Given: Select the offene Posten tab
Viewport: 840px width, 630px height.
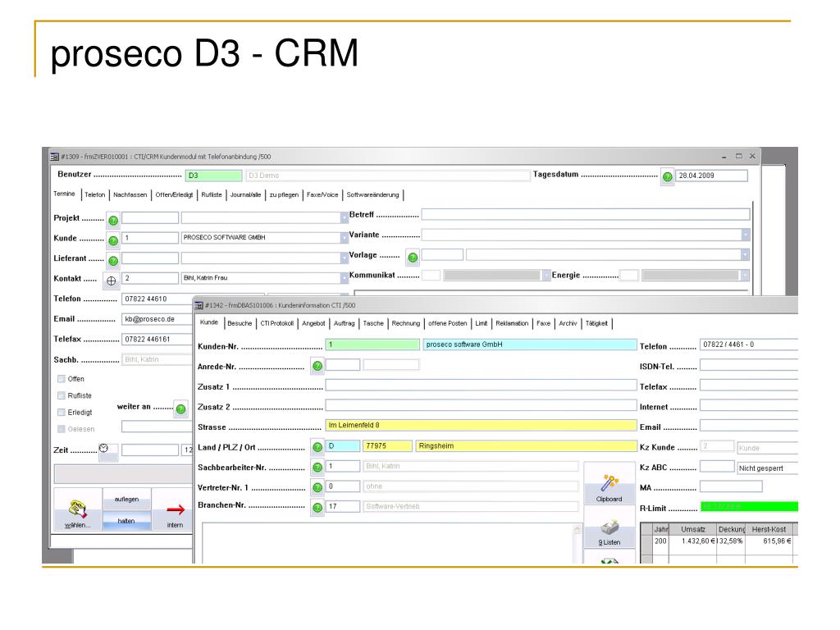Looking at the screenshot, I should click(447, 323).
